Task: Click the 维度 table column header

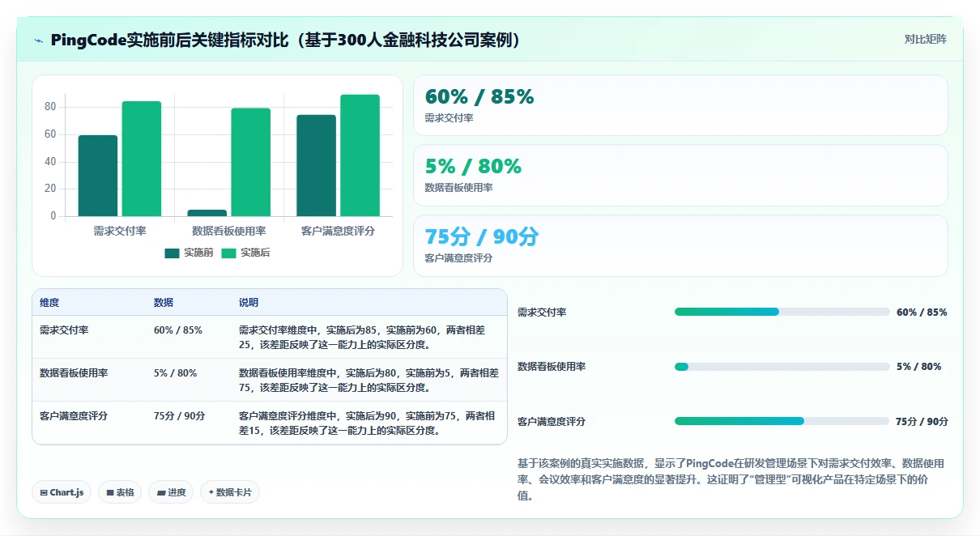Action: (49, 303)
